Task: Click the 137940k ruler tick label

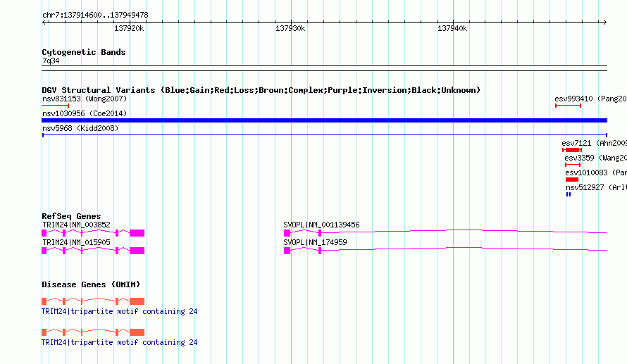Action: pos(452,28)
